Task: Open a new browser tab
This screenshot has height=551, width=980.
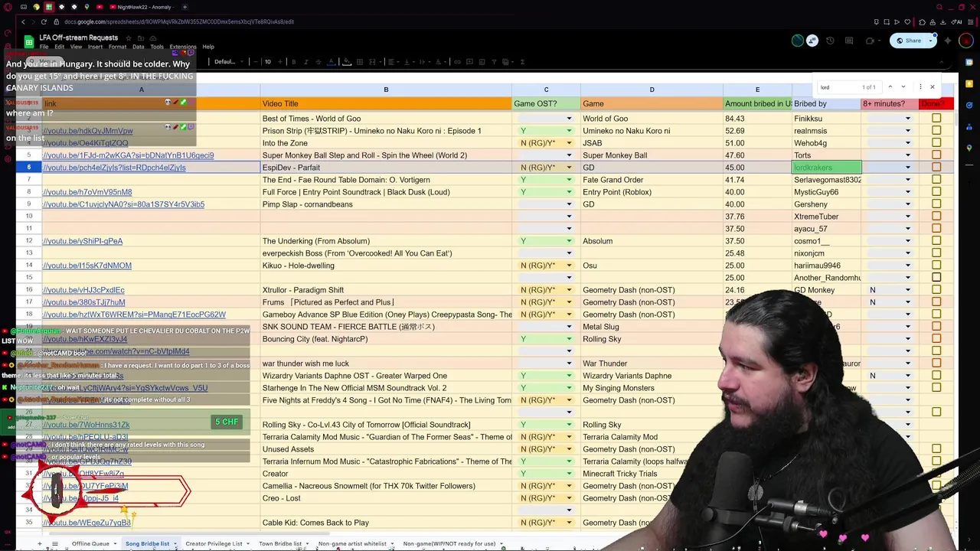Action: coord(185,7)
